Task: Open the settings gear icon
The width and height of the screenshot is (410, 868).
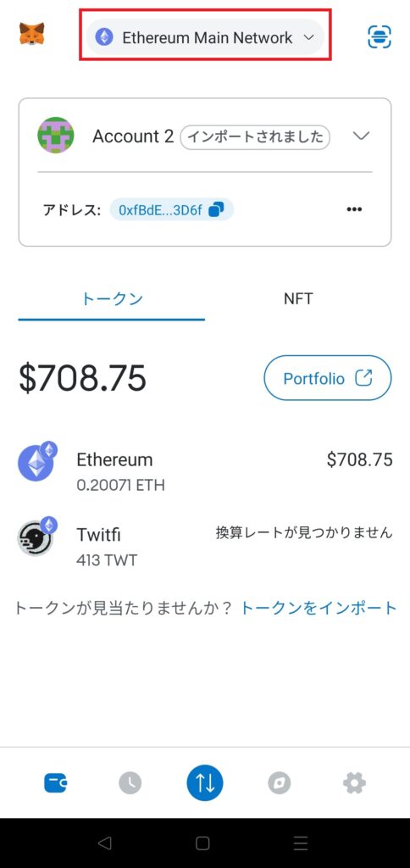Action: coord(354,782)
